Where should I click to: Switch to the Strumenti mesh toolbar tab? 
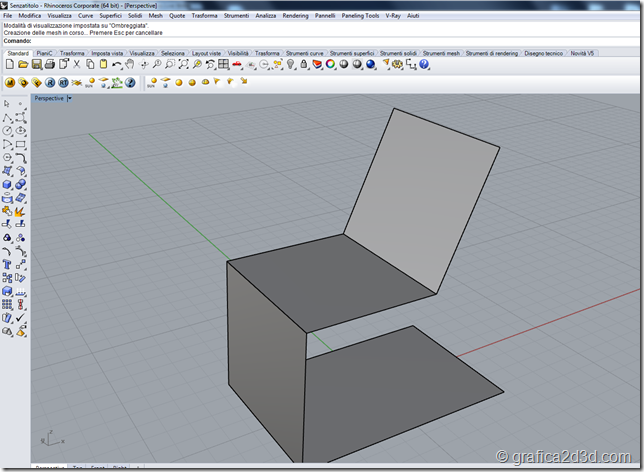click(x=441, y=52)
